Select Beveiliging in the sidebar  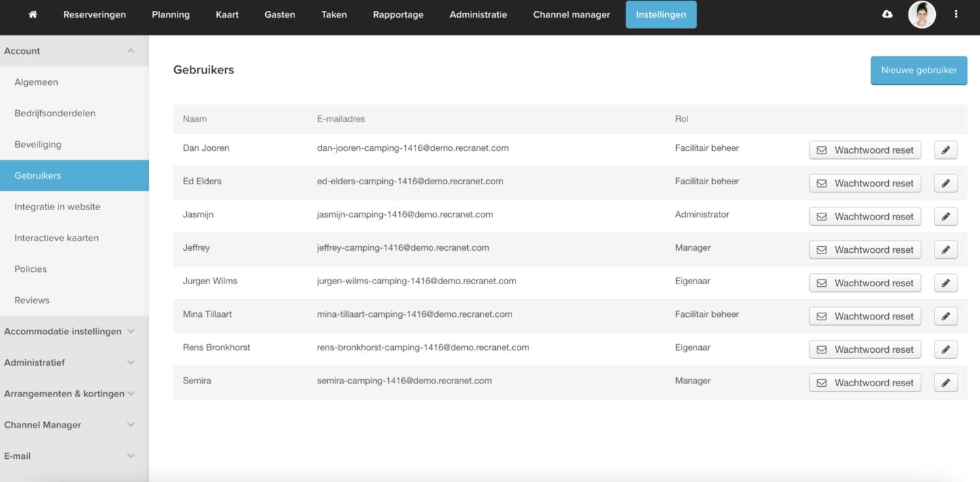pos(38,145)
